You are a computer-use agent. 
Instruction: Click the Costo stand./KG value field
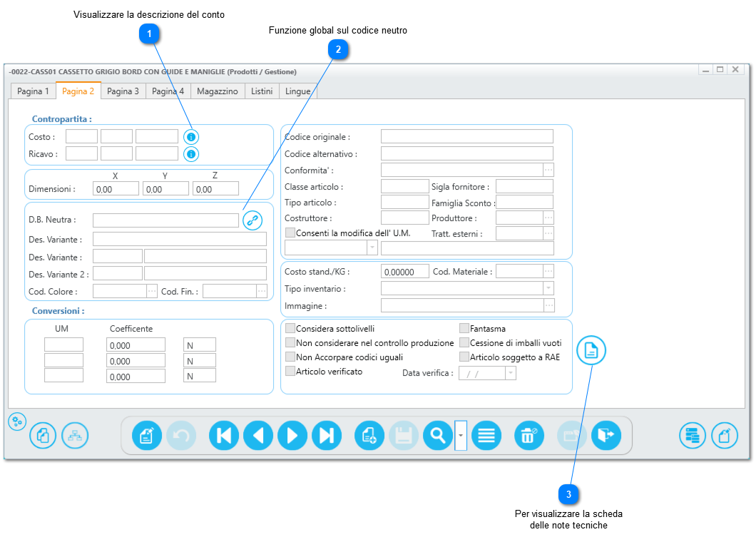tap(405, 272)
